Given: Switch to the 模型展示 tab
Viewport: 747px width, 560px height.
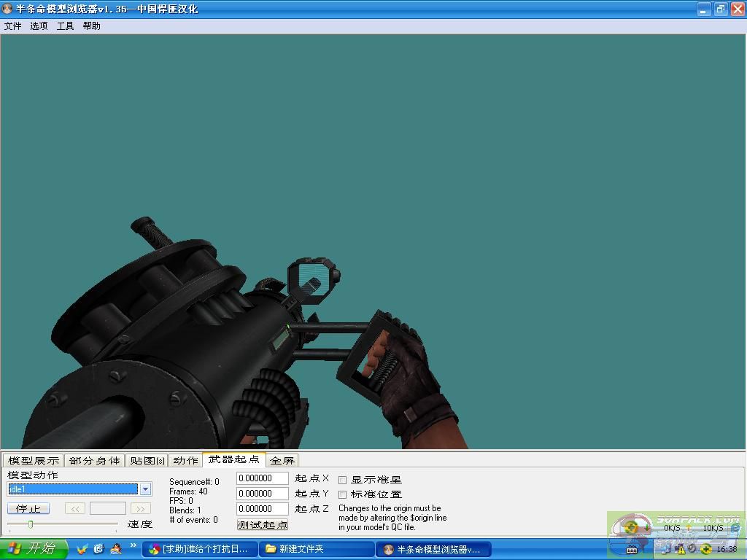Looking at the screenshot, I should (x=33, y=460).
